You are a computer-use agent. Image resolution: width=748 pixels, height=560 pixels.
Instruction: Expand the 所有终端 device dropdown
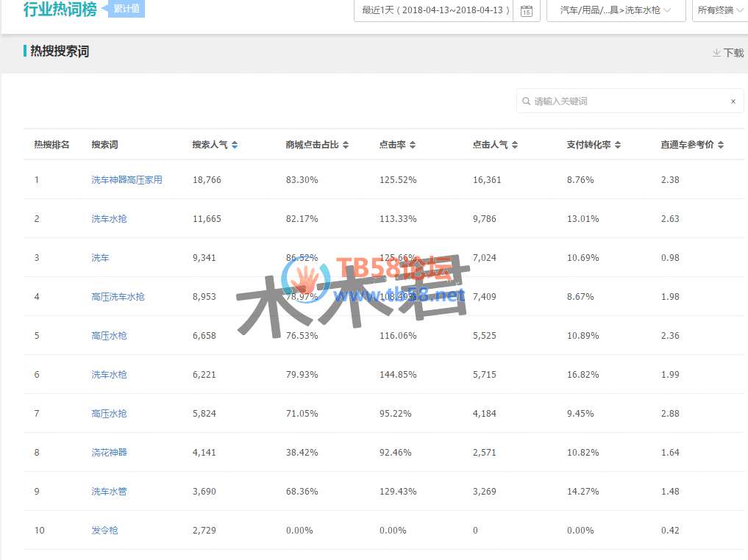pos(721,10)
